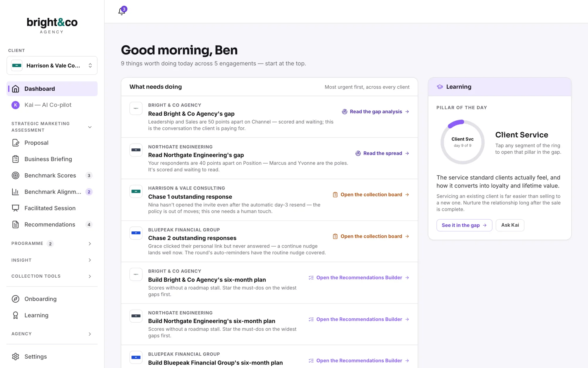This screenshot has width=588, height=368.
Task: Click the Business Briefing clipboard icon
Action: pos(16,159)
